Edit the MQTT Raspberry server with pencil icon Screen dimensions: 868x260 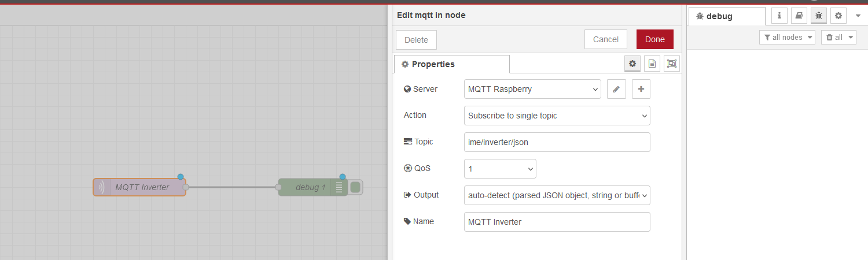point(616,89)
